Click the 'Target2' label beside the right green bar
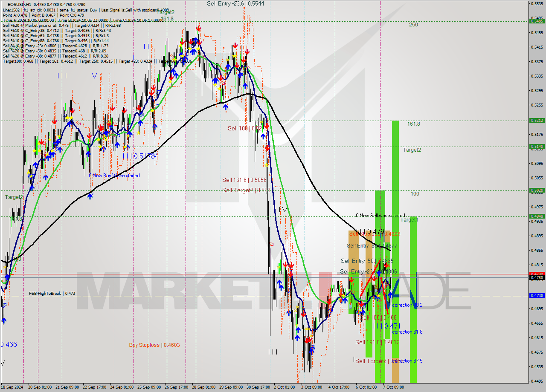The height and width of the screenshot is (392, 546). point(412,150)
